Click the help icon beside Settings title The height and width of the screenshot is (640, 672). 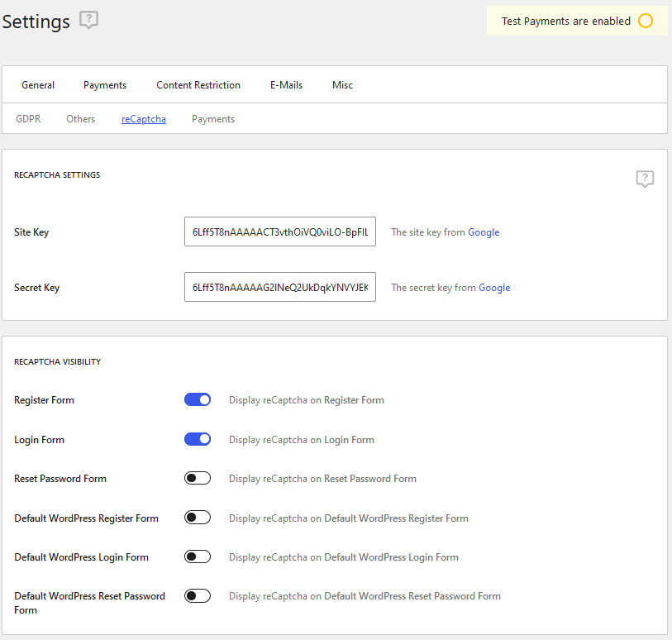(88, 21)
